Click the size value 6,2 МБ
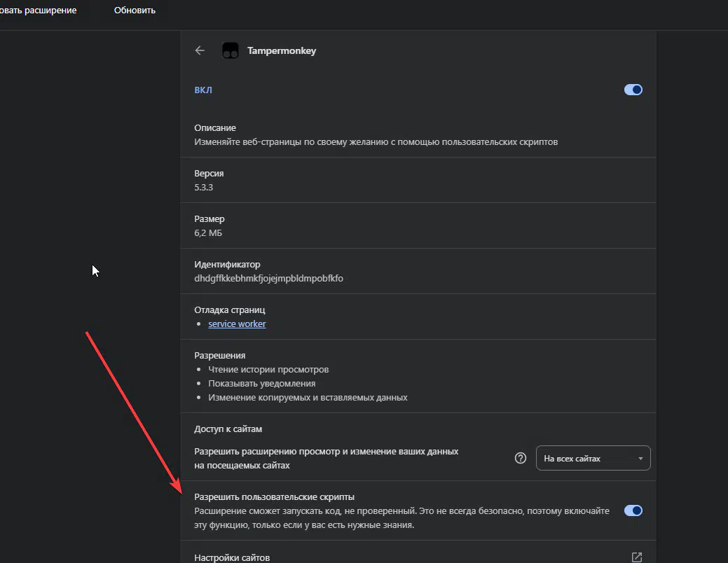The width and height of the screenshot is (728, 563). [208, 232]
